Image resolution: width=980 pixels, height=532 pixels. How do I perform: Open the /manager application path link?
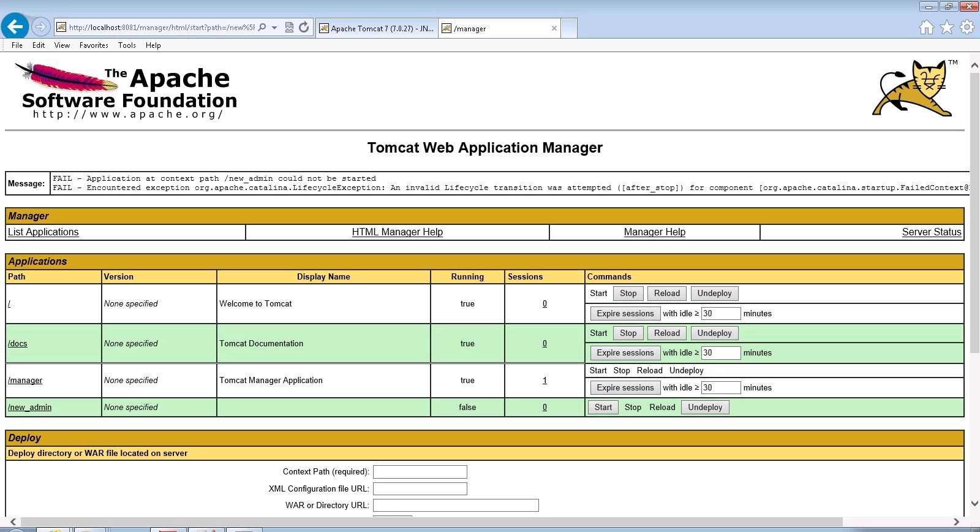25,381
